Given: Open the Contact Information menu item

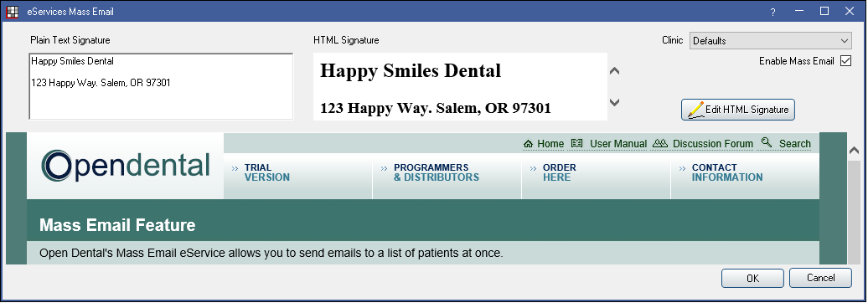Looking at the screenshot, I should click(727, 172).
